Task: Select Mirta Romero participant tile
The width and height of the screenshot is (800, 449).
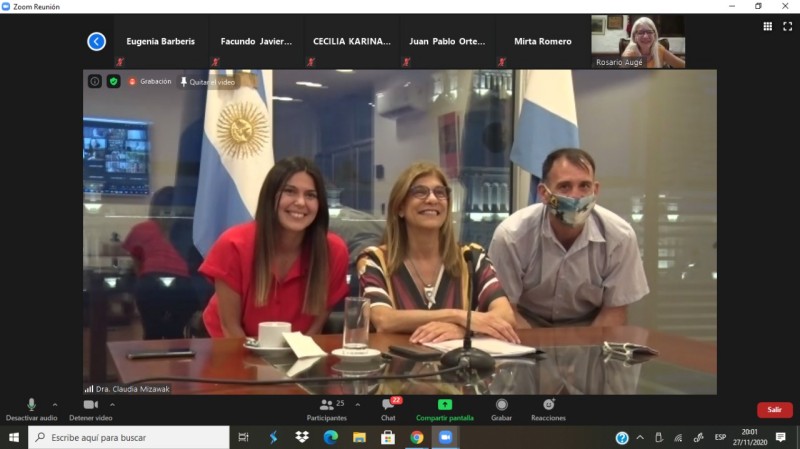Action: tap(543, 41)
